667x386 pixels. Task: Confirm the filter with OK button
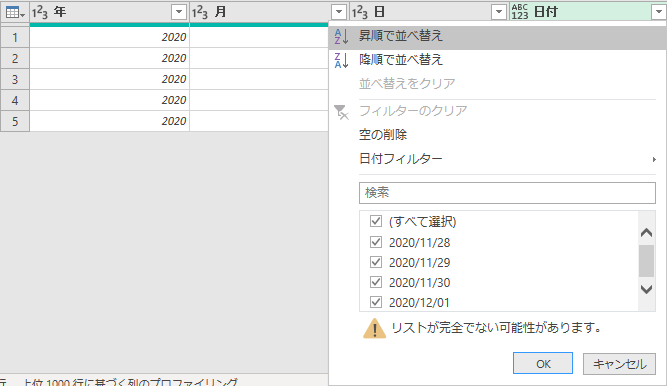coord(543,363)
